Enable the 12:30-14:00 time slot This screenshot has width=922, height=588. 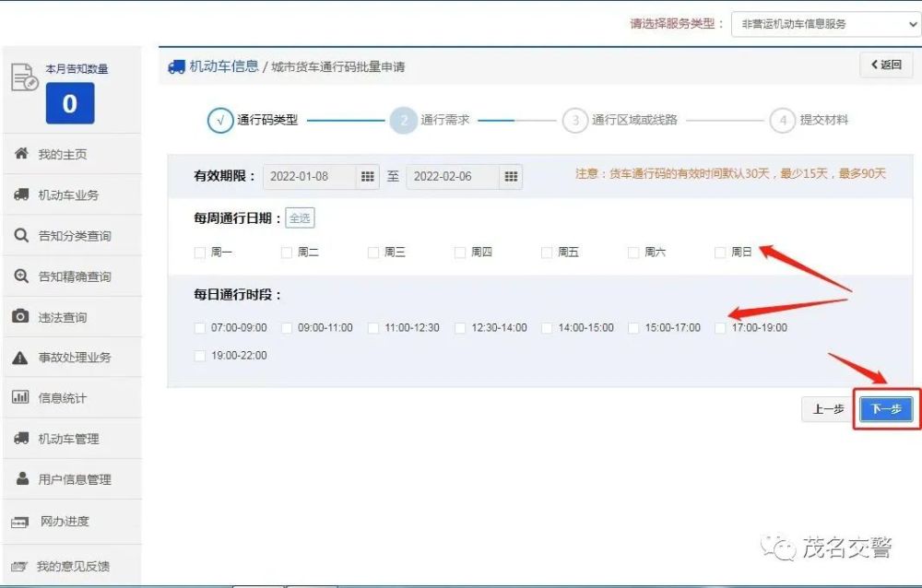[460, 327]
